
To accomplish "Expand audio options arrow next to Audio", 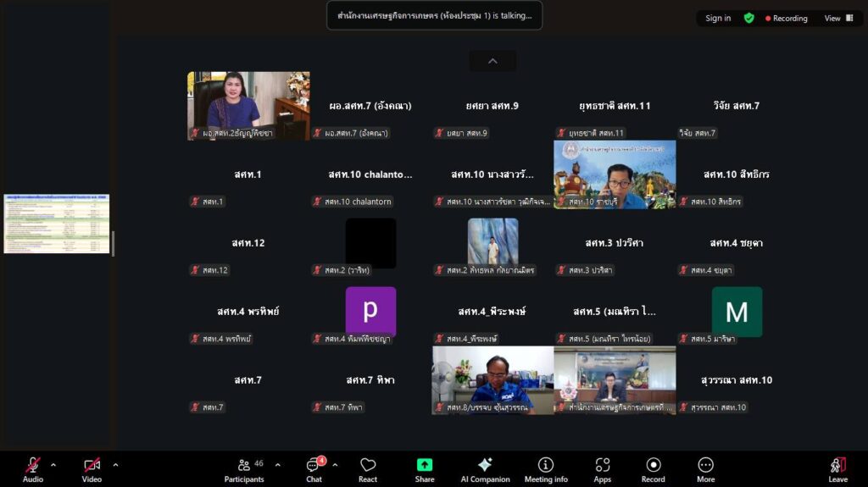I will point(53,464).
